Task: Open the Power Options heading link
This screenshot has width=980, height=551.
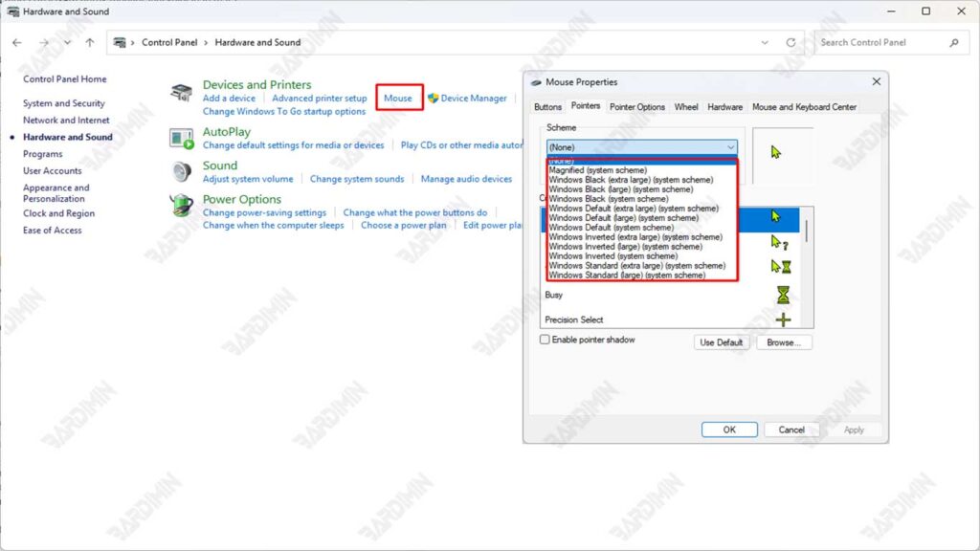Action: [x=242, y=199]
